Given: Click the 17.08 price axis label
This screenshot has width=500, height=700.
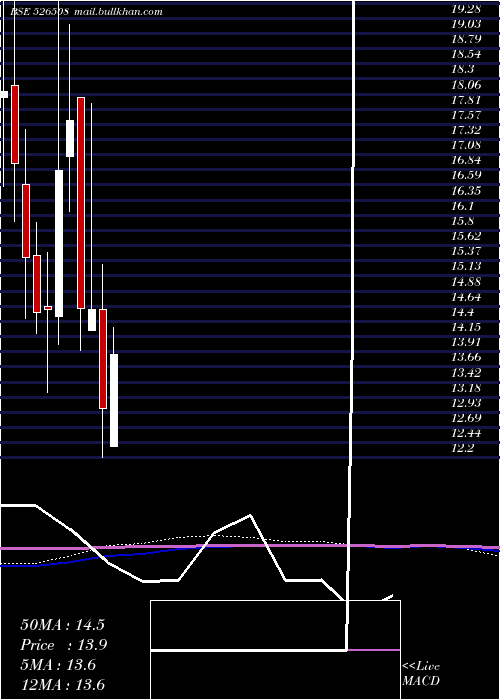Looking at the screenshot, I should pos(466,145).
